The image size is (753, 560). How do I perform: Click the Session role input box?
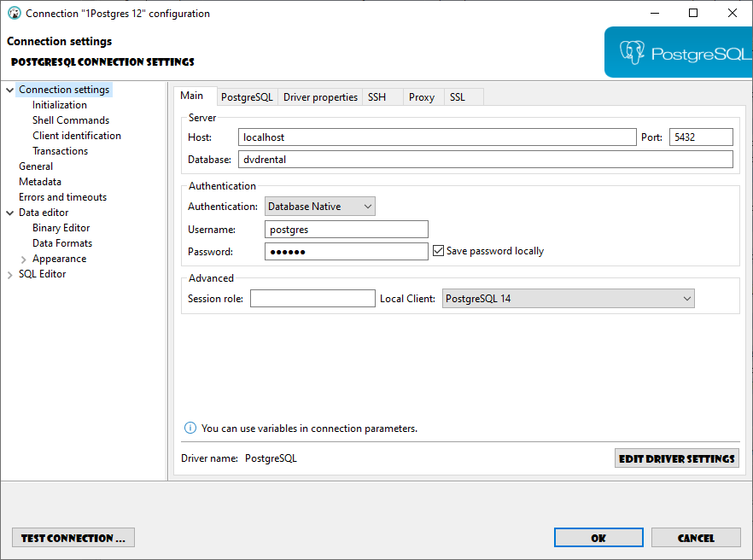(x=312, y=298)
